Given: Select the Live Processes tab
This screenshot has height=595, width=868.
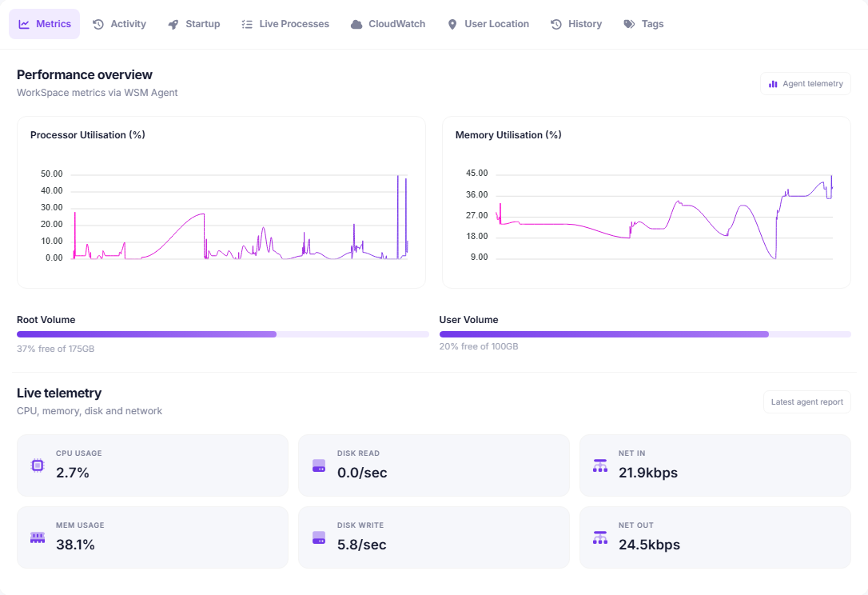Looking at the screenshot, I should pyautogui.click(x=285, y=24).
